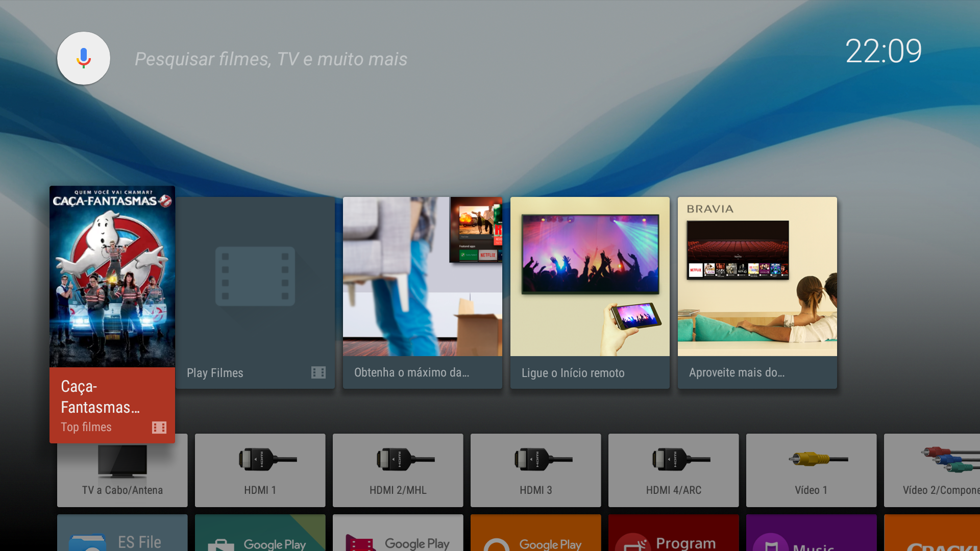This screenshot has height=551, width=980.
Task: Select the HDMI 4/ARC input
Action: tap(673, 470)
